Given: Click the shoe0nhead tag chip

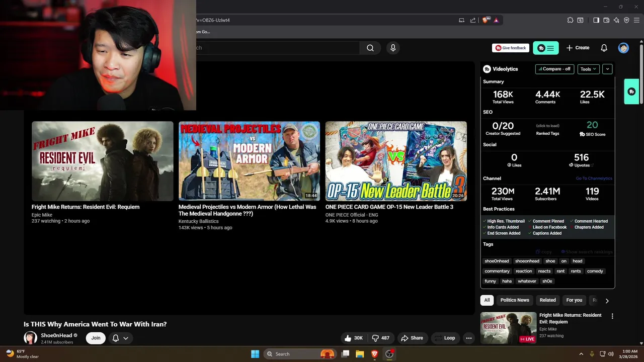Looking at the screenshot, I should [497, 261].
